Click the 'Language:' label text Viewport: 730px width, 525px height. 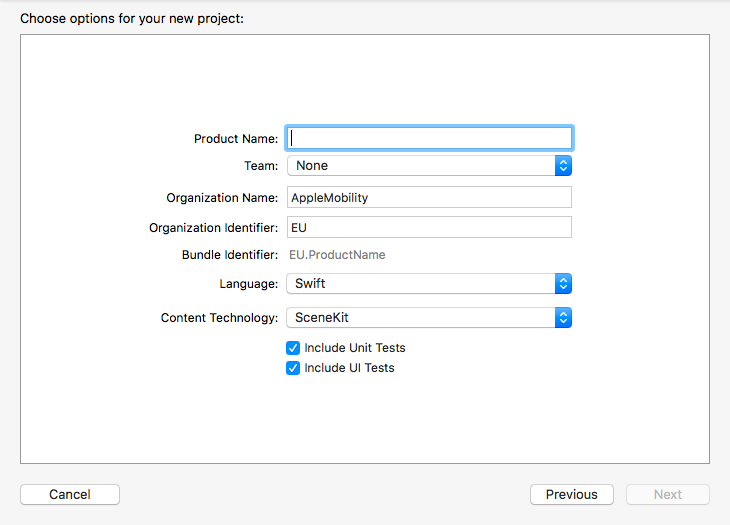coord(249,284)
